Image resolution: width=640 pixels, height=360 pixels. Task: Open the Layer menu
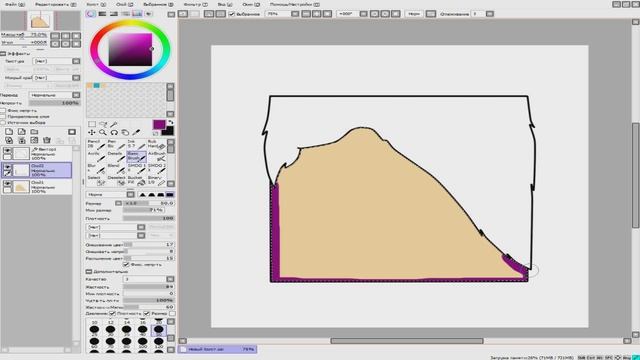124,4
